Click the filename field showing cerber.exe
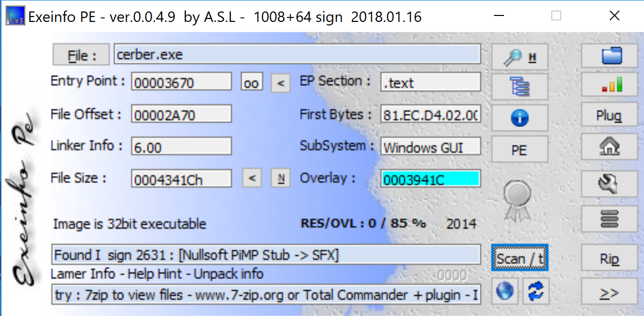 (x=296, y=53)
